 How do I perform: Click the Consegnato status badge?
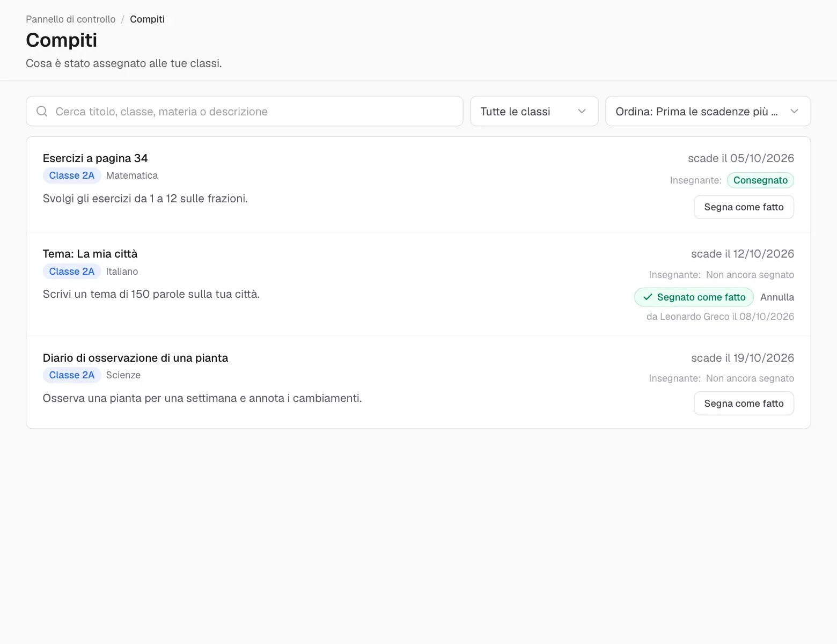pos(760,180)
